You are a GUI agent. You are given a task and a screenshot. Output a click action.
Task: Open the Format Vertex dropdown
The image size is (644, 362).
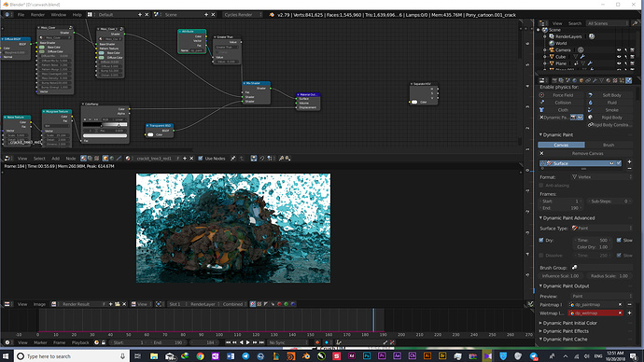click(601, 177)
